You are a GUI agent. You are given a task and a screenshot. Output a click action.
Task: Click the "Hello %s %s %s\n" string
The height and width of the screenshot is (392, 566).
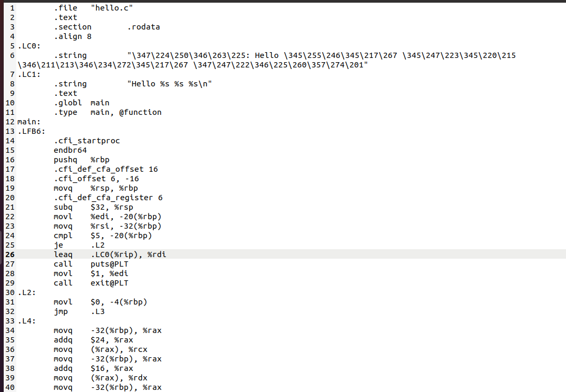170,84
